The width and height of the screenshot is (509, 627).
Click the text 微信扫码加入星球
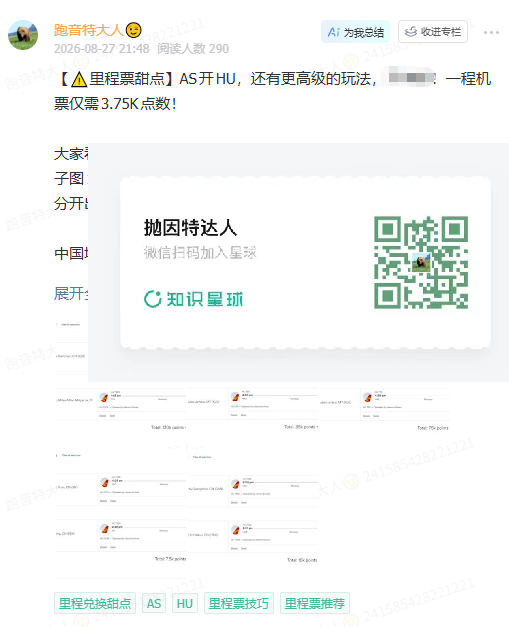[x=200, y=253]
